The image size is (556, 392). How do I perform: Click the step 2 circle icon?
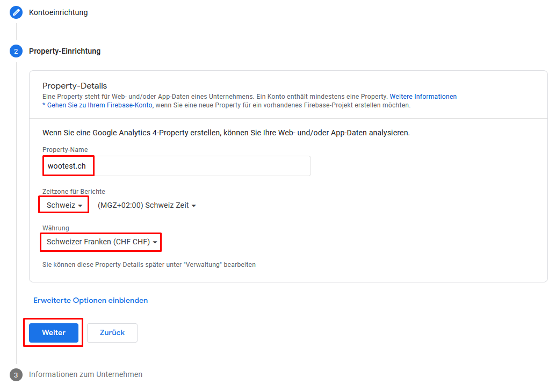point(16,51)
